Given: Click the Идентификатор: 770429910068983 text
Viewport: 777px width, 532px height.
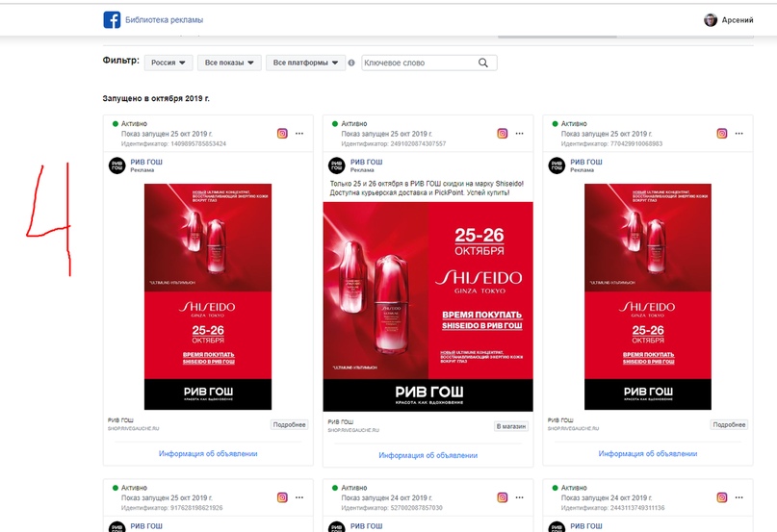Looking at the screenshot, I should click(x=611, y=143).
